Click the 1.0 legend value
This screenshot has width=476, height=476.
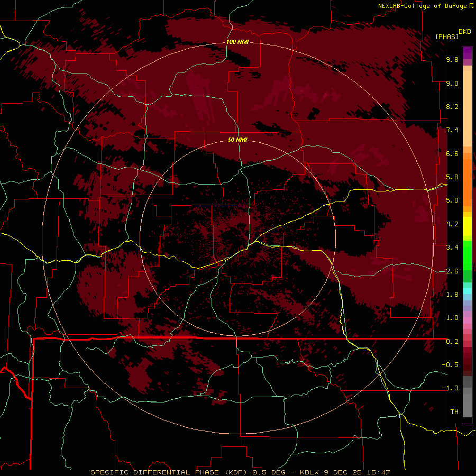452,318
